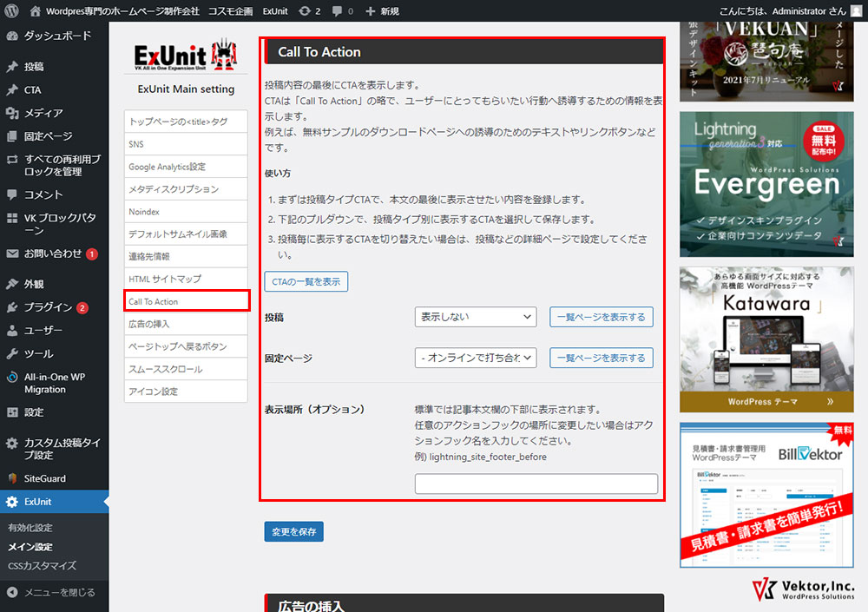Select Call To Action in ExUnit settings list
Screen dimensions: 868x612
click(x=187, y=301)
